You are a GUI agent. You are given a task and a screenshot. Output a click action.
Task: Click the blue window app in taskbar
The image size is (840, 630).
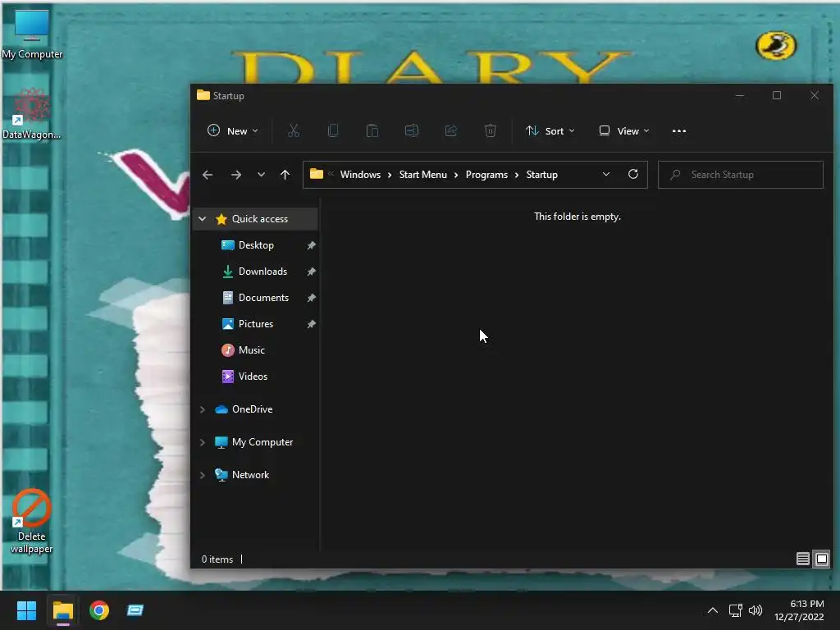click(135, 610)
